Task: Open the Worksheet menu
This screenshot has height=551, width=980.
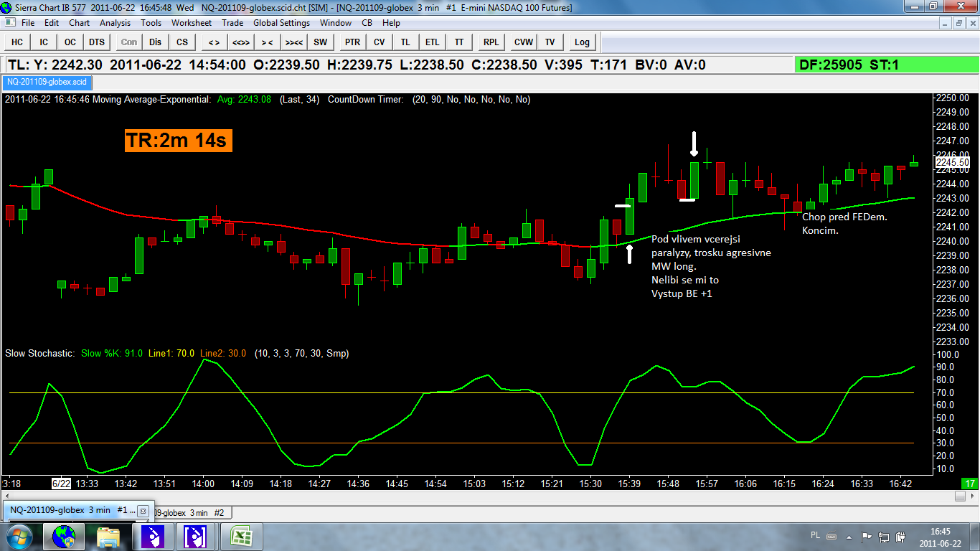Action: click(192, 23)
